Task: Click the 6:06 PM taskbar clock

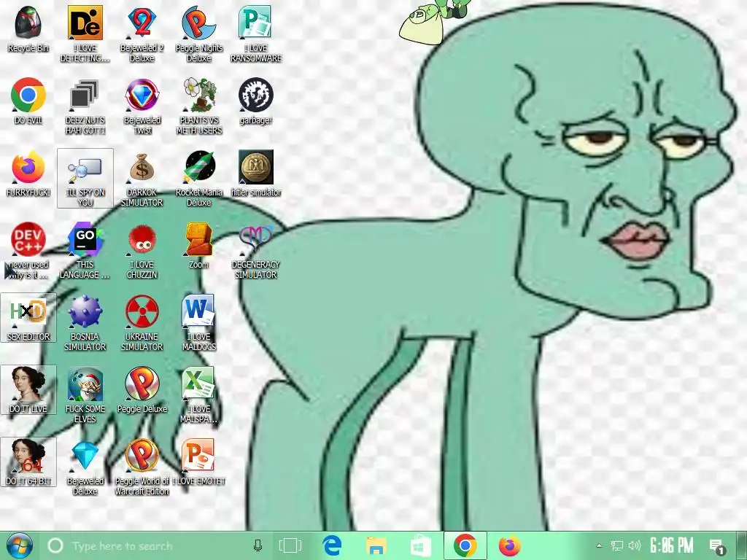Action: pos(671,545)
